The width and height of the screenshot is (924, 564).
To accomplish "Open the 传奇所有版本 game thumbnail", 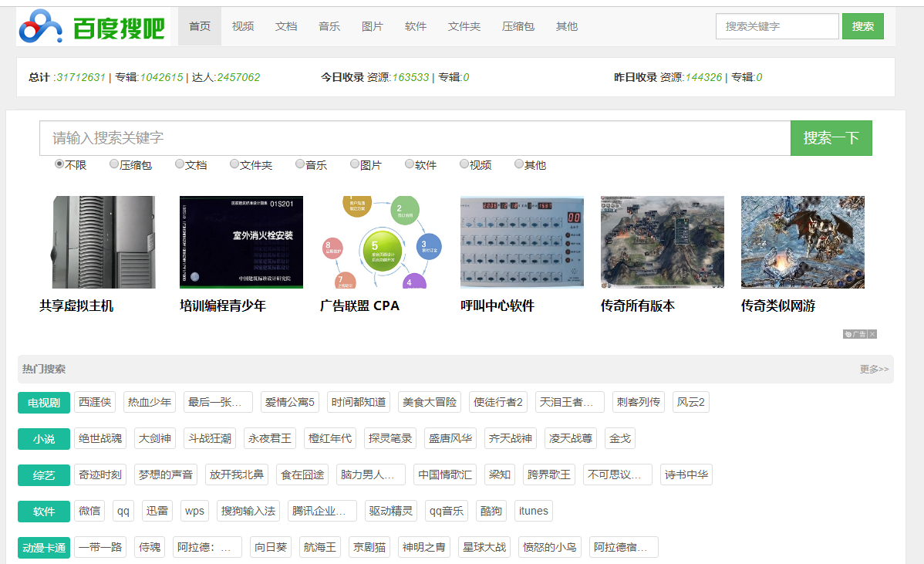I will click(663, 242).
